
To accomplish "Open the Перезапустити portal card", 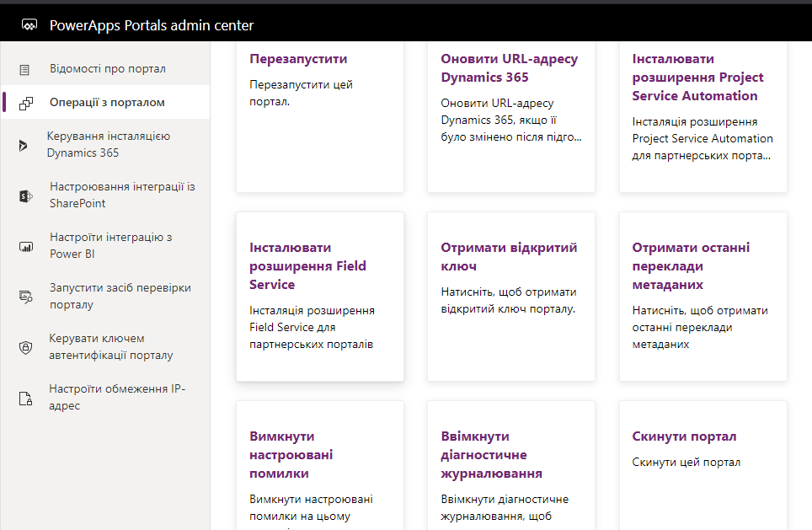I will coord(319,116).
